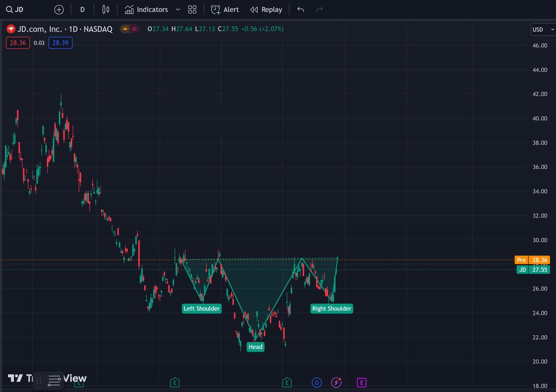Click the Right Shoulder pattern label
This screenshot has width=556, height=392.
pyautogui.click(x=332, y=309)
